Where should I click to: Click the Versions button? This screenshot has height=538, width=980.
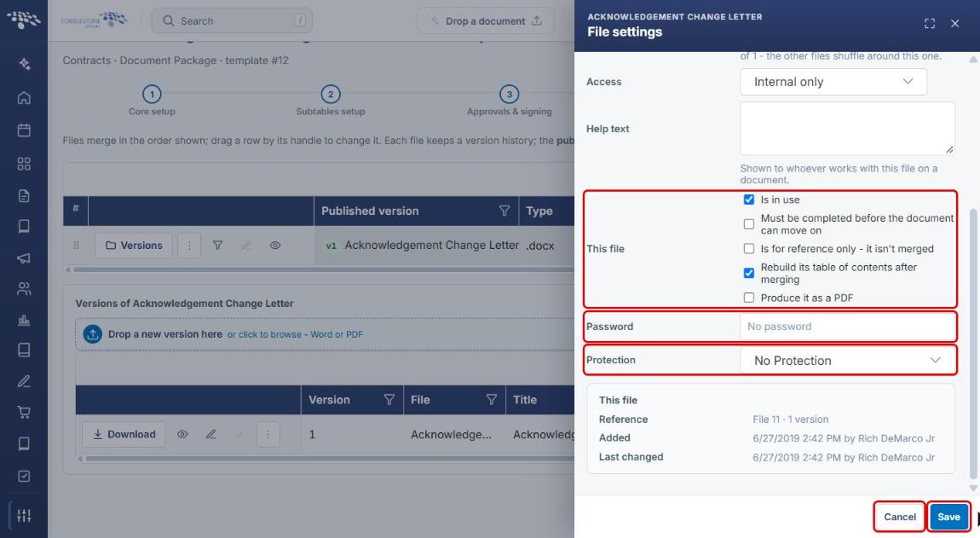coord(134,246)
